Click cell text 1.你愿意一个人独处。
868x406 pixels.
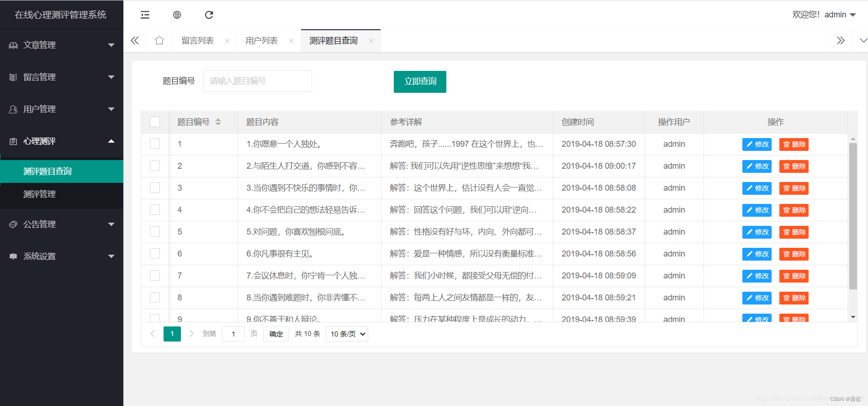285,144
